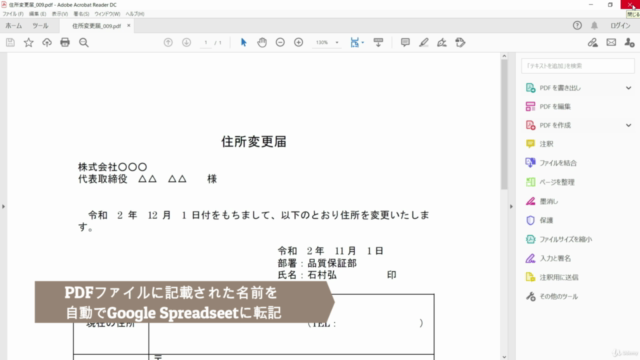
Task: Zoom out with minus icon
Action: [280, 42]
